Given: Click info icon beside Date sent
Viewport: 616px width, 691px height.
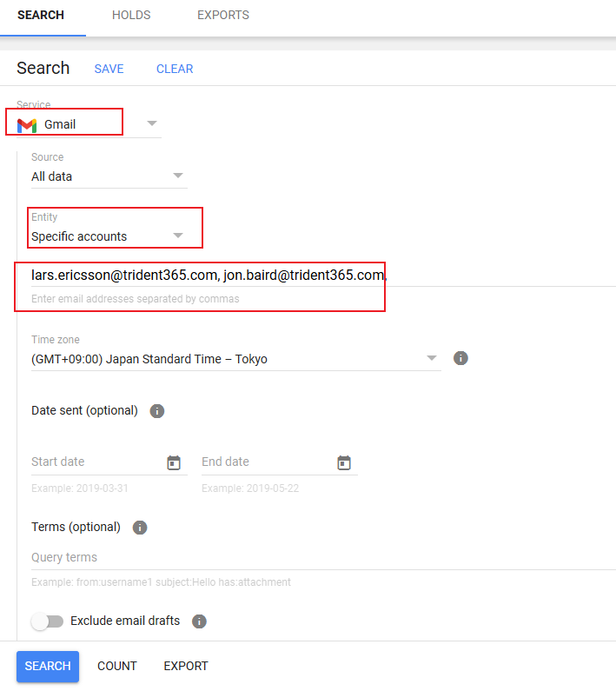Looking at the screenshot, I should point(157,411).
